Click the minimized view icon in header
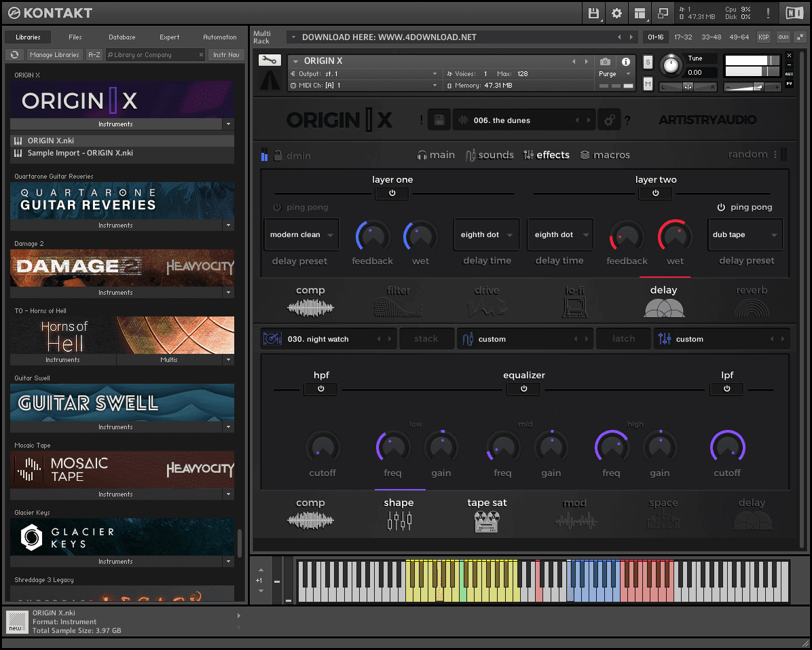 [663, 13]
